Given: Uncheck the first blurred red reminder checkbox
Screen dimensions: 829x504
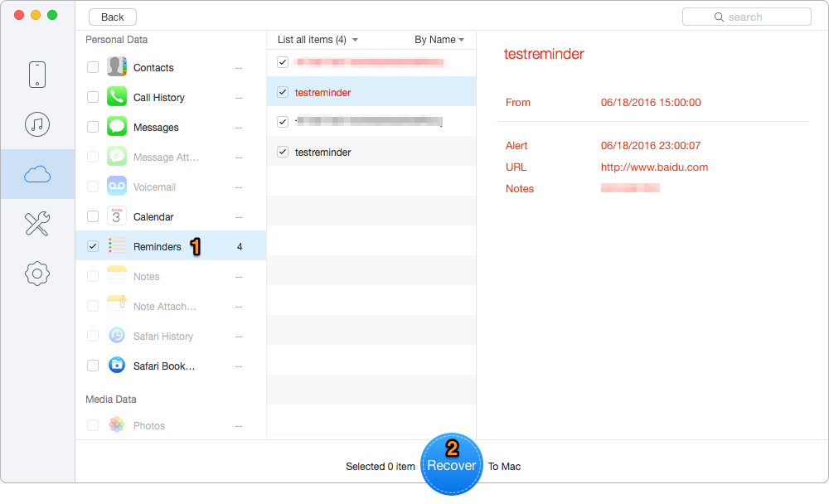Looking at the screenshot, I should pyautogui.click(x=283, y=62).
